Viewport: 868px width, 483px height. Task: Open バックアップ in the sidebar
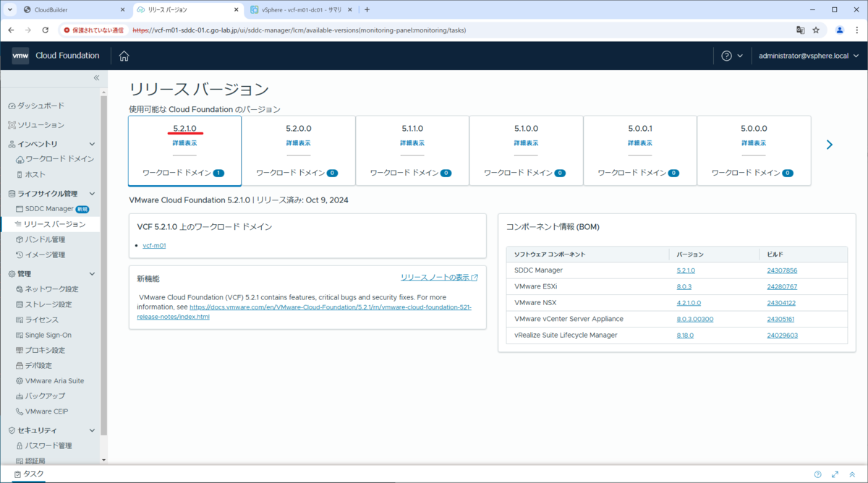(45, 396)
